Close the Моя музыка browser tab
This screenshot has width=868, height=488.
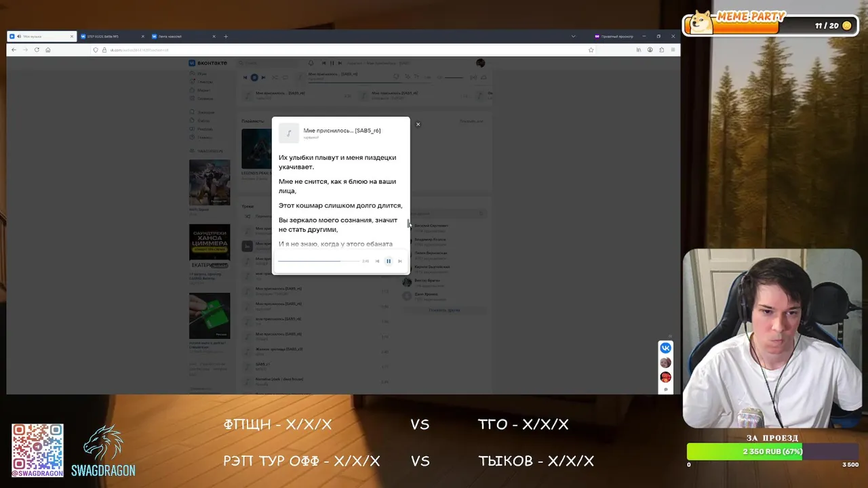(x=71, y=36)
